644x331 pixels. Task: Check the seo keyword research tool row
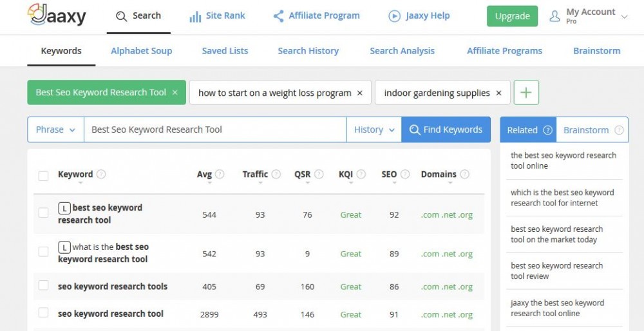43,312
